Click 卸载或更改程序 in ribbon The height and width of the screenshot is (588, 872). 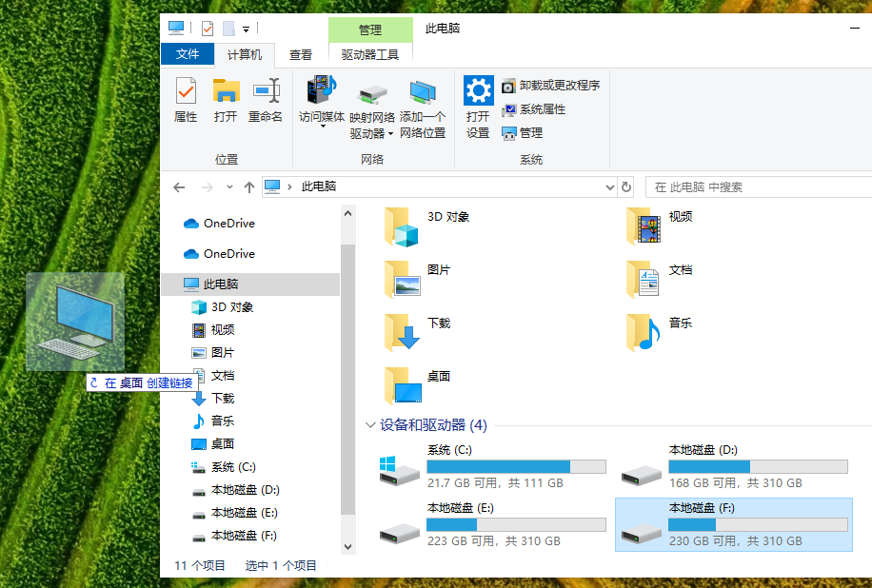click(551, 86)
